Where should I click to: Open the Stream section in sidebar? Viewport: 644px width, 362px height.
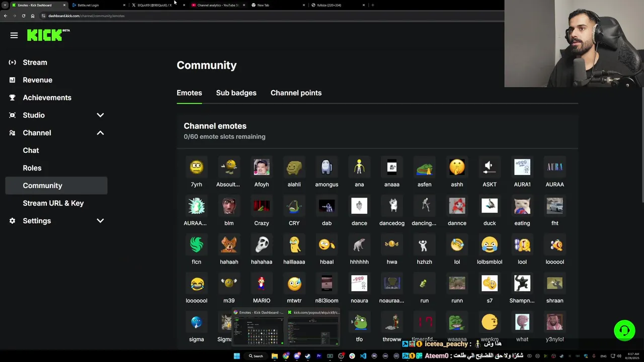point(35,62)
